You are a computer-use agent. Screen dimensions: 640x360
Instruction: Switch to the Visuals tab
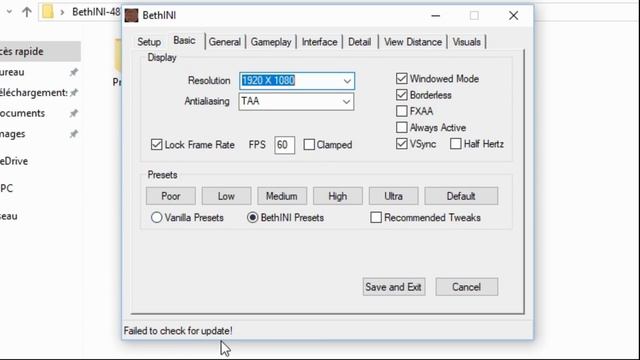coord(467,42)
